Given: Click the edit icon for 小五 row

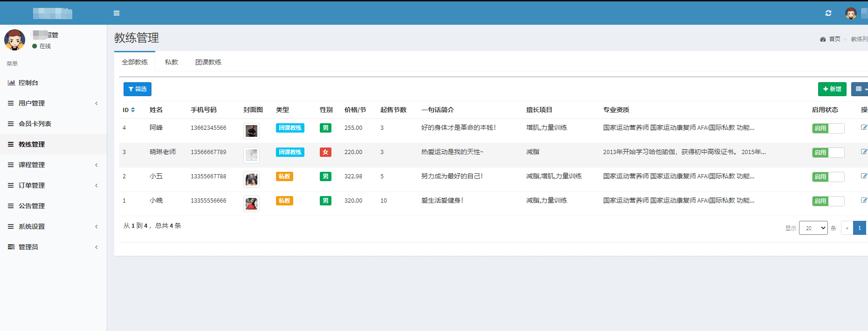Looking at the screenshot, I should (x=864, y=176).
